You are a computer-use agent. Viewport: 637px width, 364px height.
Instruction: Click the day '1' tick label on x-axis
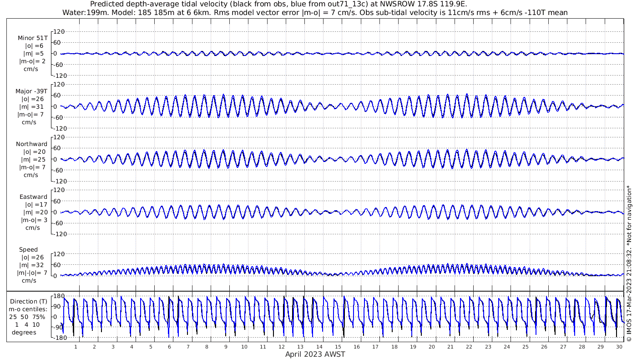tap(76, 347)
